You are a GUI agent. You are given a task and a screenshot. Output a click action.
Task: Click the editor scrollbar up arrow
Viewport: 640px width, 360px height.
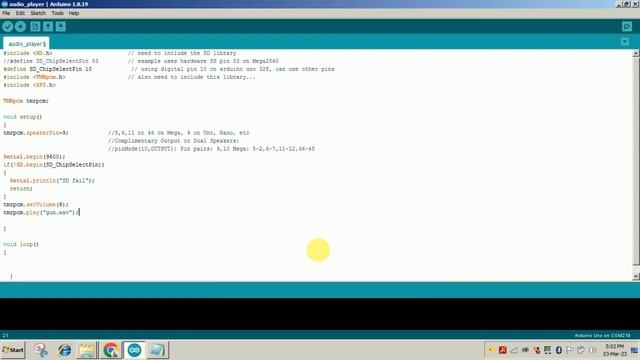coord(636,53)
